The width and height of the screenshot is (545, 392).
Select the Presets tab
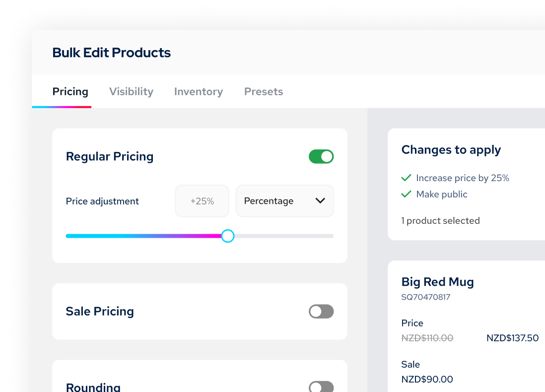point(264,92)
